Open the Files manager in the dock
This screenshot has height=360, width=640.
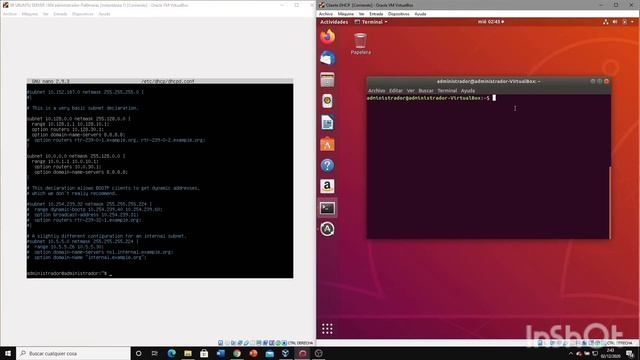(327, 80)
